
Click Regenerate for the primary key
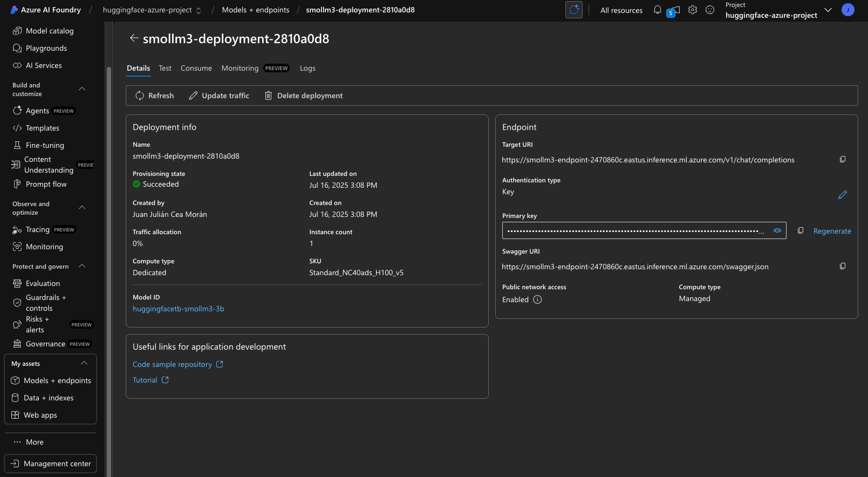[832, 231]
